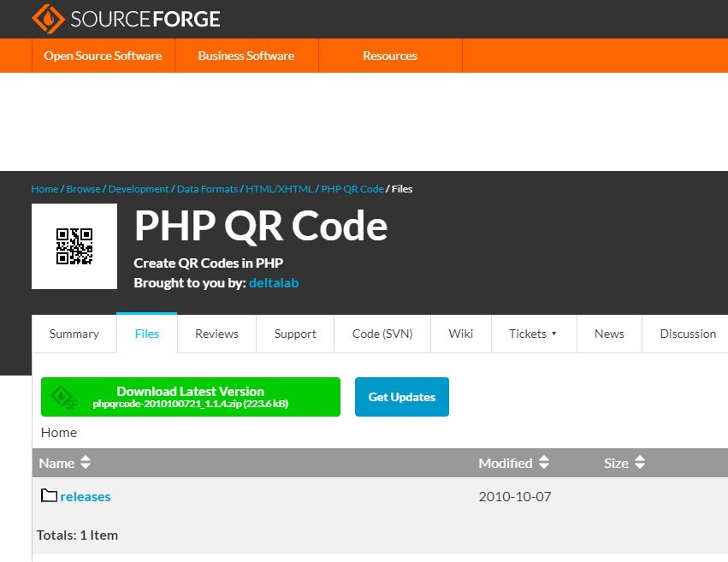Click the releases folder icon
The width and height of the screenshot is (728, 562).
[x=49, y=495]
